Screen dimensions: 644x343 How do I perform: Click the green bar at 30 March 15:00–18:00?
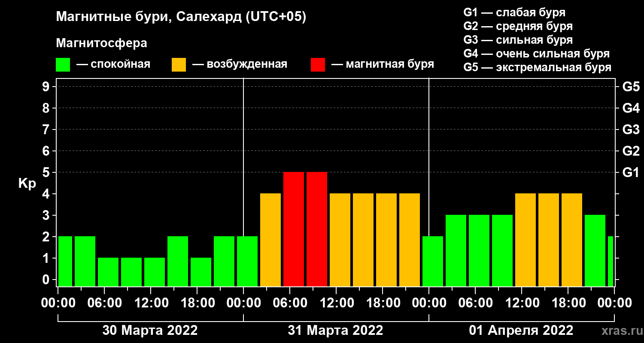(x=178, y=261)
